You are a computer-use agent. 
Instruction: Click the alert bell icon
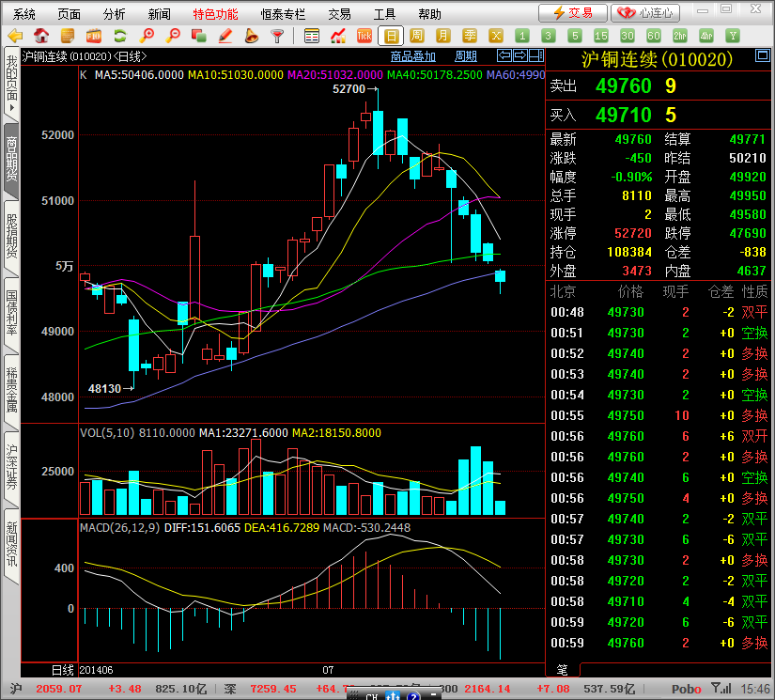tap(251, 36)
